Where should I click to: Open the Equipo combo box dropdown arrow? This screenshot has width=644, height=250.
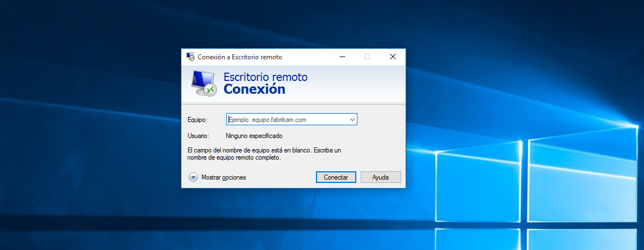(352, 119)
